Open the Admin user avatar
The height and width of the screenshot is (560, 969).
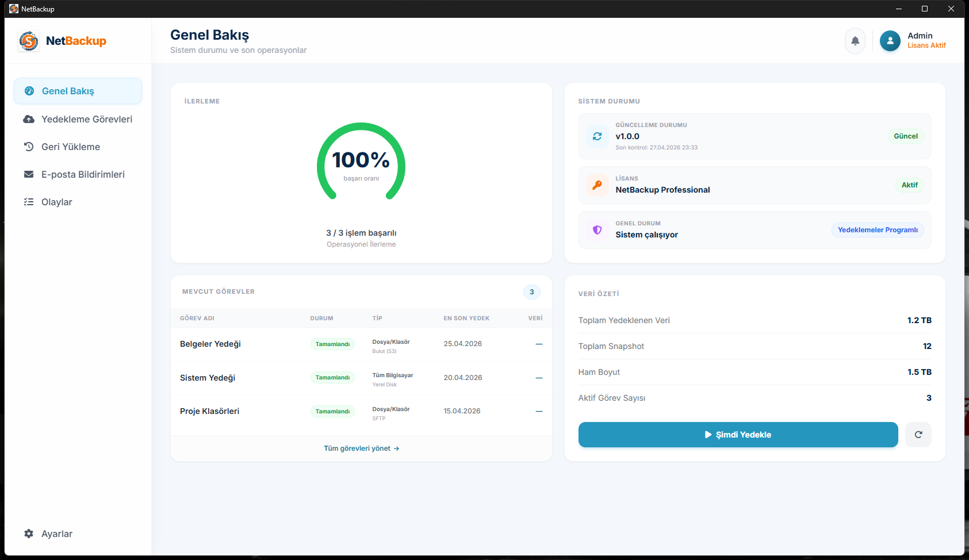tap(890, 41)
